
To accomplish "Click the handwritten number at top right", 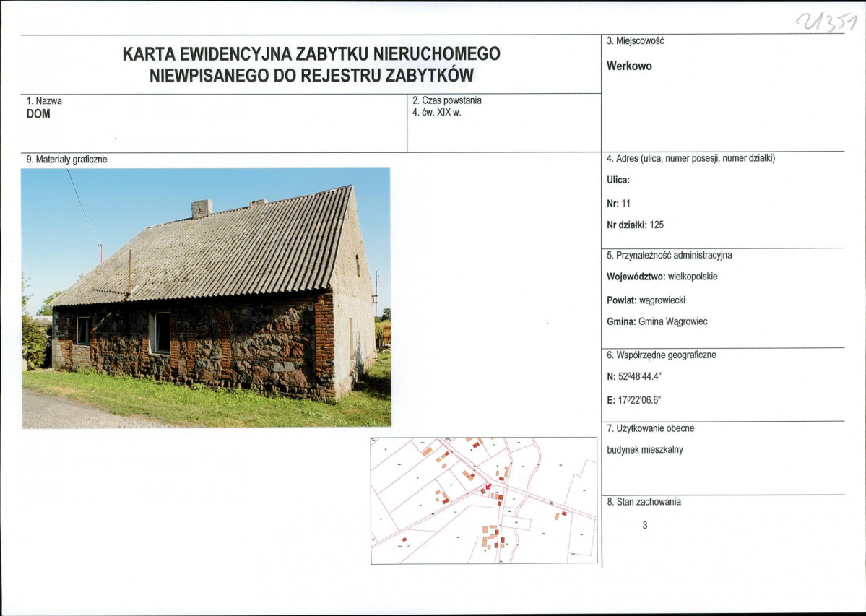I will tap(827, 22).
